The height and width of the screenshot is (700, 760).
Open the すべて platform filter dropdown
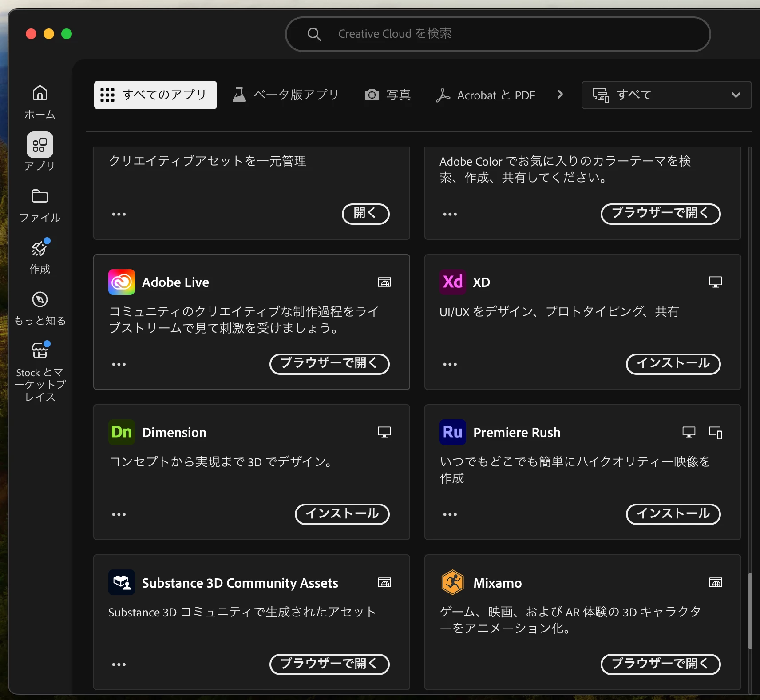(x=666, y=95)
